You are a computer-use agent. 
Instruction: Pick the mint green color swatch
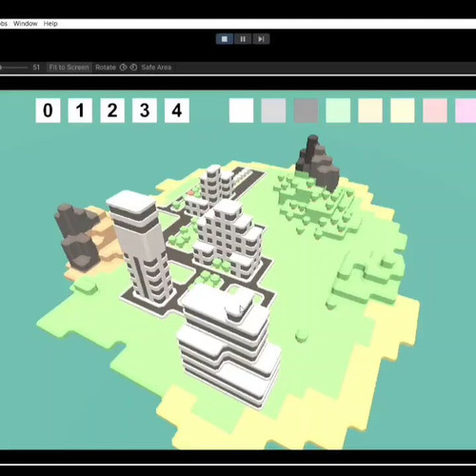tap(338, 110)
